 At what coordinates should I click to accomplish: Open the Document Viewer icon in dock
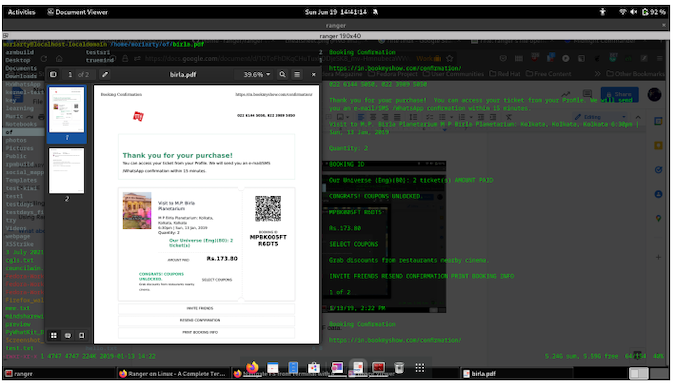[x=358, y=367]
